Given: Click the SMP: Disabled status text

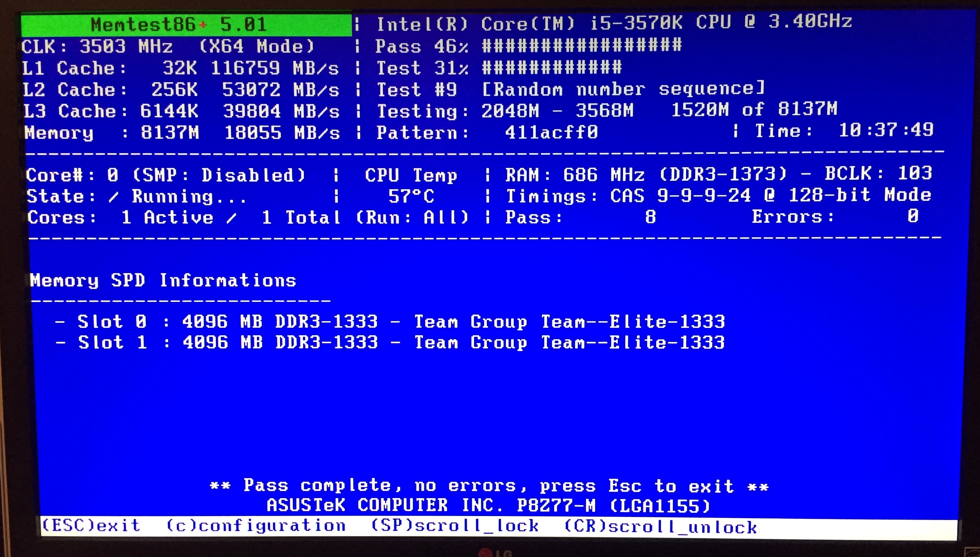Looking at the screenshot, I should coord(219,175).
